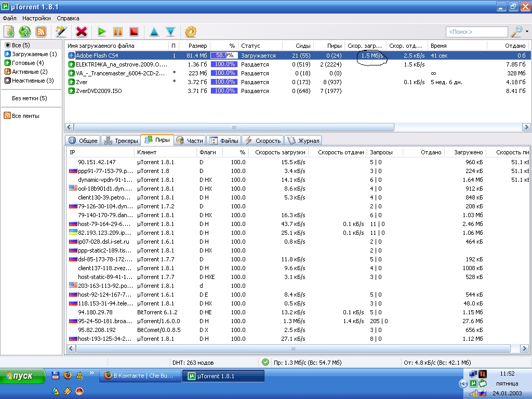Select the Загружаемые (1) category

coord(34,54)
